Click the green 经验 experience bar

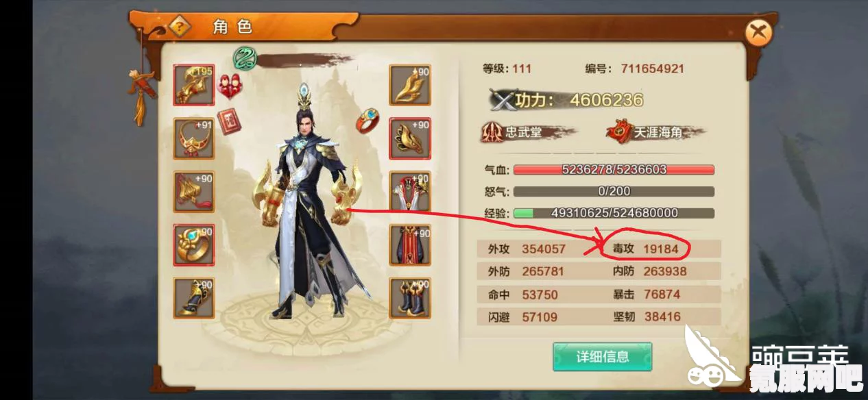point(614,213)
